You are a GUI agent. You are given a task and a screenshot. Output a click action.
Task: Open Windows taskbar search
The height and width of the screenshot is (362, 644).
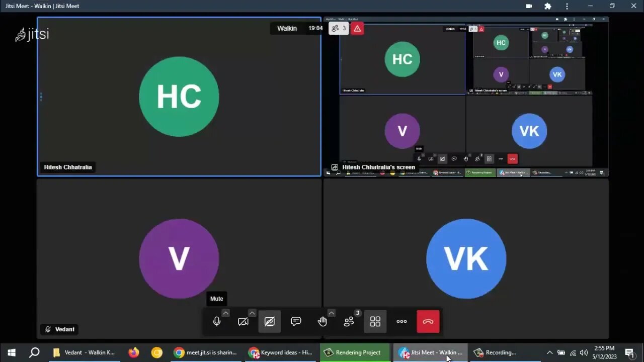tap(34, 352)
